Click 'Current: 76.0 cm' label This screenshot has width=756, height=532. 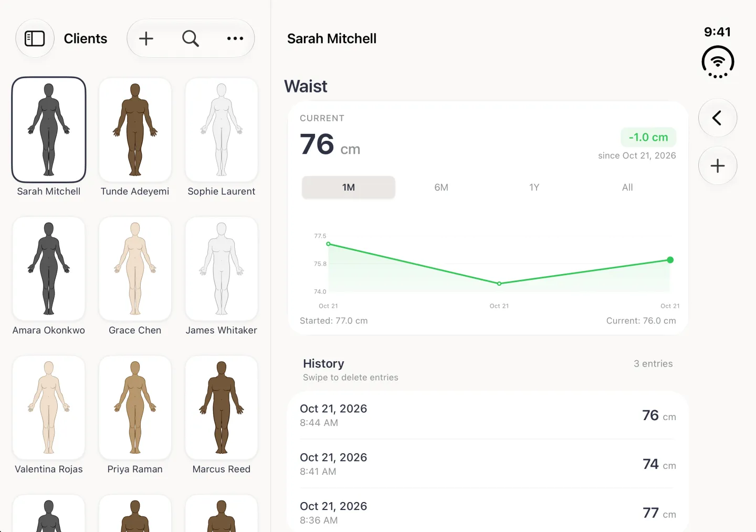click(641, 321)
